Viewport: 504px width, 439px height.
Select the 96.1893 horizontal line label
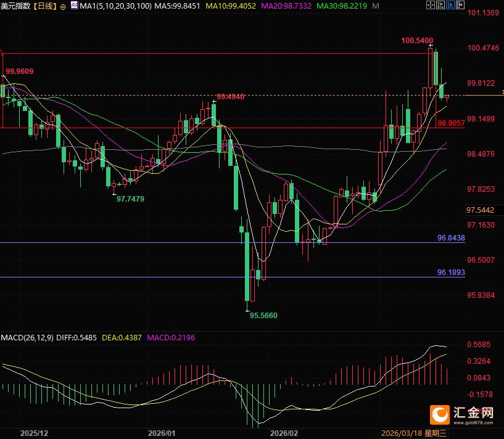[x=451, y=273]
